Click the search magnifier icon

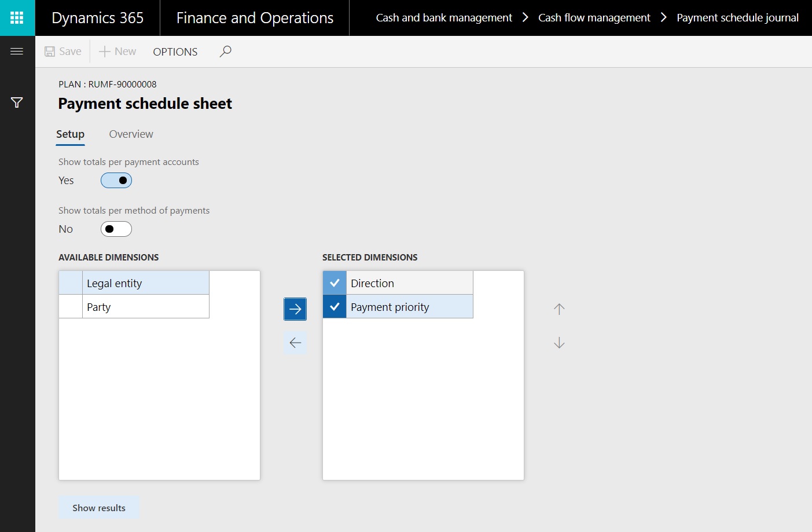226,52
